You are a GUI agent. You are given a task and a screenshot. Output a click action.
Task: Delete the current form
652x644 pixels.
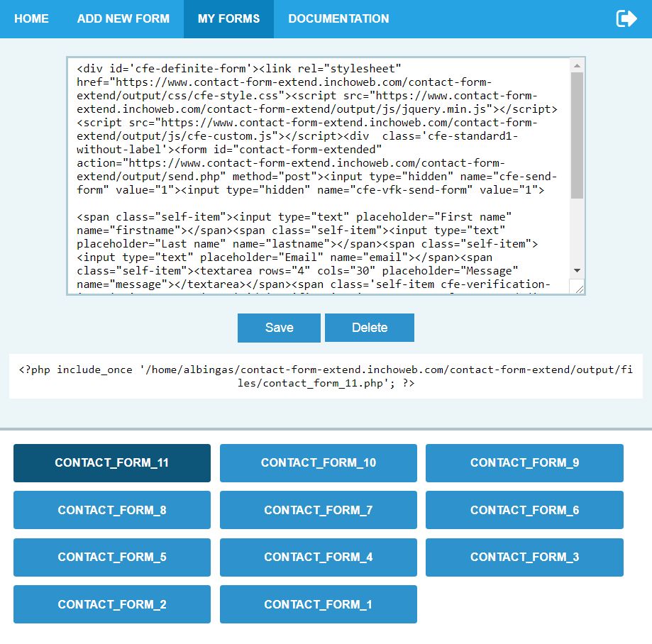[369, 328]
